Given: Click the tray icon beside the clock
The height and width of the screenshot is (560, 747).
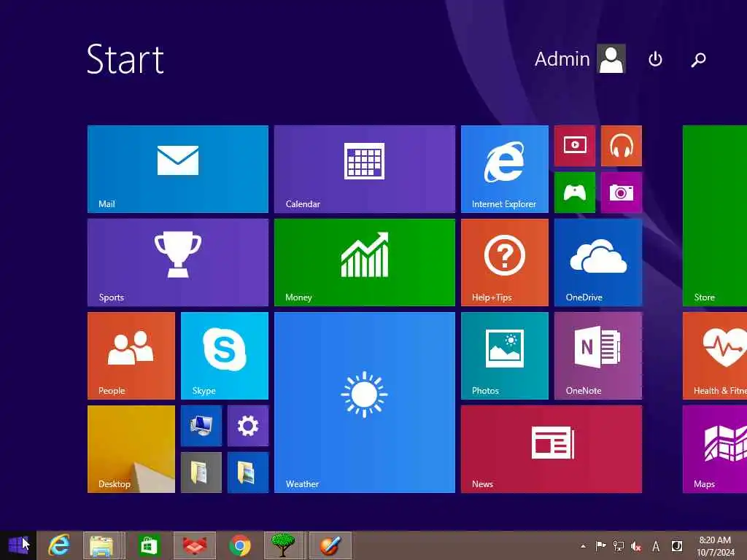Looking at the screenshot, I should coord(676,546).
